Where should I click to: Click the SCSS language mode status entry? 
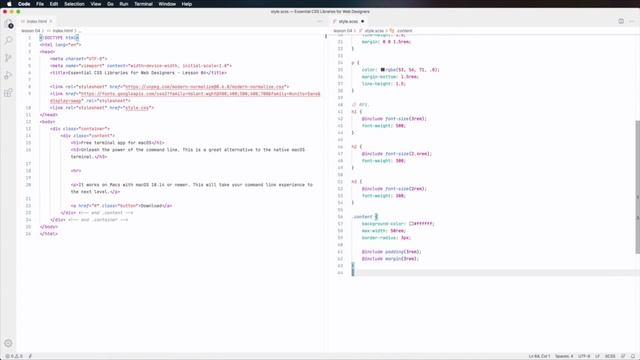(x=610, y=356)
